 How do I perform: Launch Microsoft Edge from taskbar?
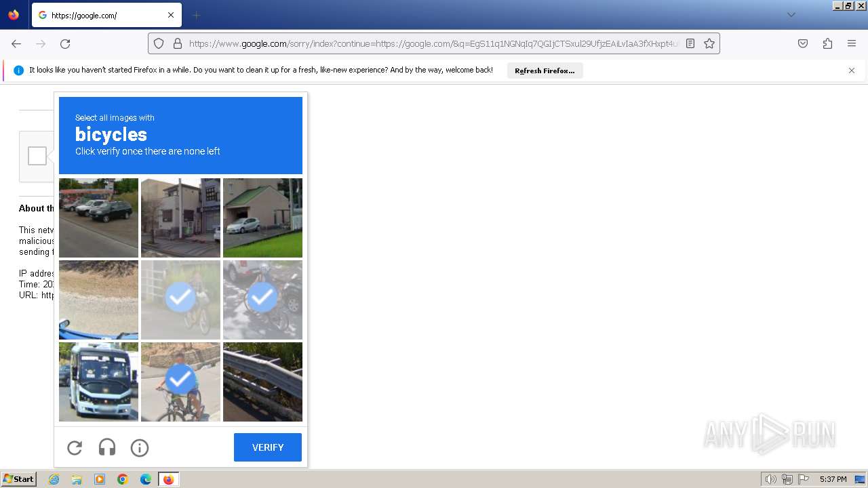coord(146,479)
